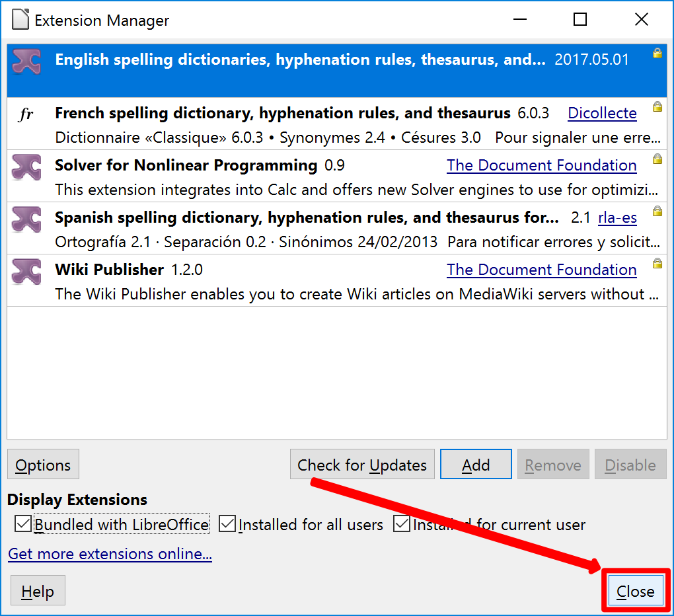Click the Display Extensions heading
Viewport: 674px width, 616px height.
pyautogui.click(x=77, y=500)
